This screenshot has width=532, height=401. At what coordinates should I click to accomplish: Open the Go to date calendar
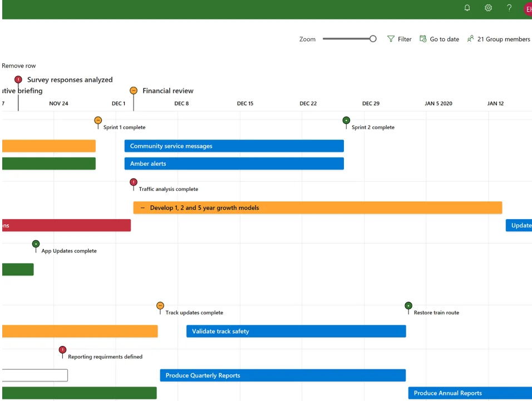423,39
